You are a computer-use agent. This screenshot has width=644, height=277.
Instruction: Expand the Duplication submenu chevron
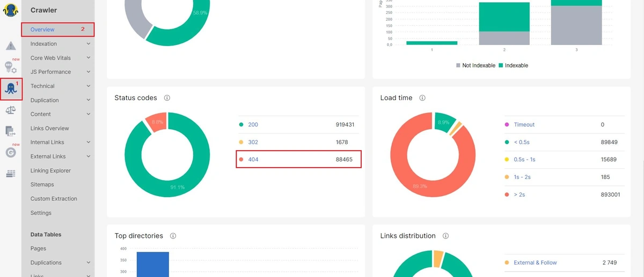pos(89,100)
